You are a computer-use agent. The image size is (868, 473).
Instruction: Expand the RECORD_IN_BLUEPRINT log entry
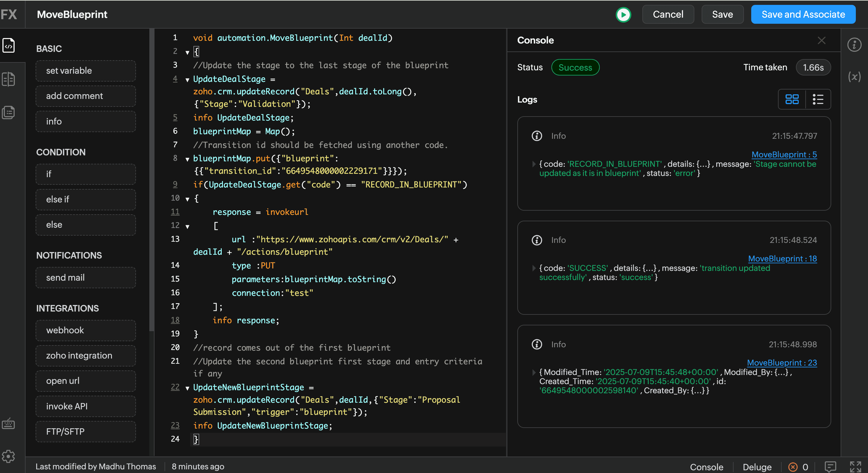point(534,164)
